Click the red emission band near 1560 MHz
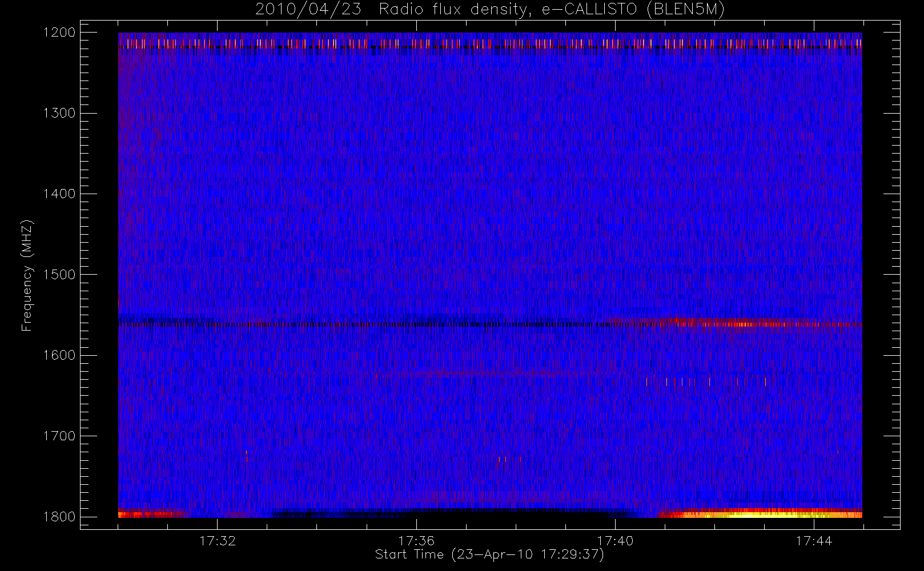This screenshot has height=571, width=924. coord(737,323)
